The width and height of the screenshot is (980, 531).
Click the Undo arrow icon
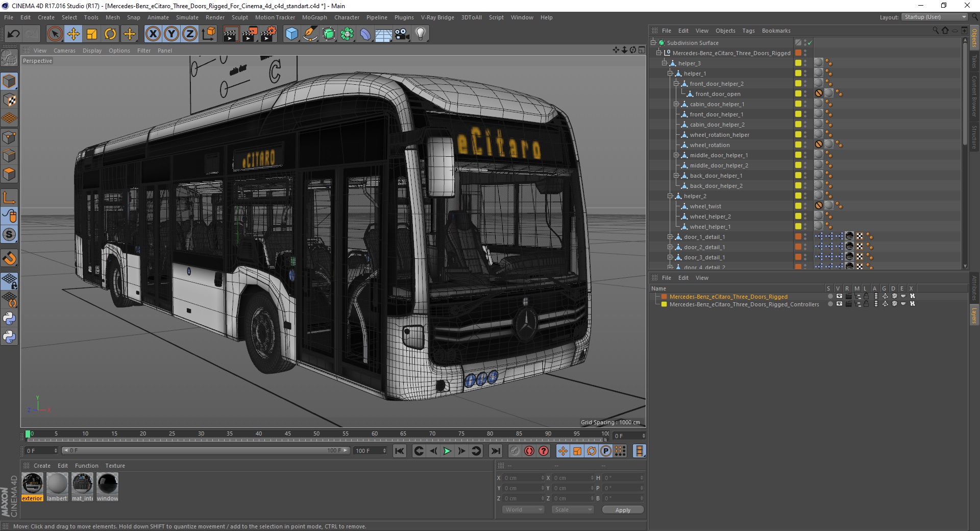click(x=14, y=34)
